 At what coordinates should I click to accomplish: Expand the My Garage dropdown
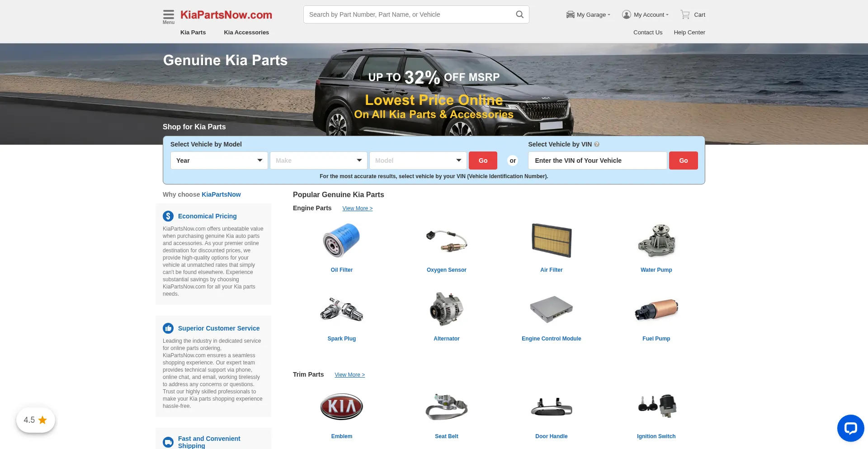pyautogui.click(x=588, y=14)
